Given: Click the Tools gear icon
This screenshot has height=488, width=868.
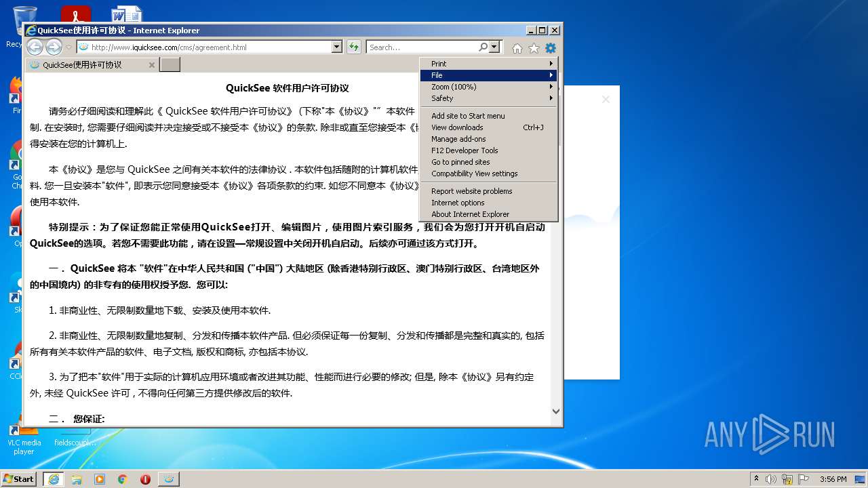Looking at the screenshot, I should click(550, 48).
